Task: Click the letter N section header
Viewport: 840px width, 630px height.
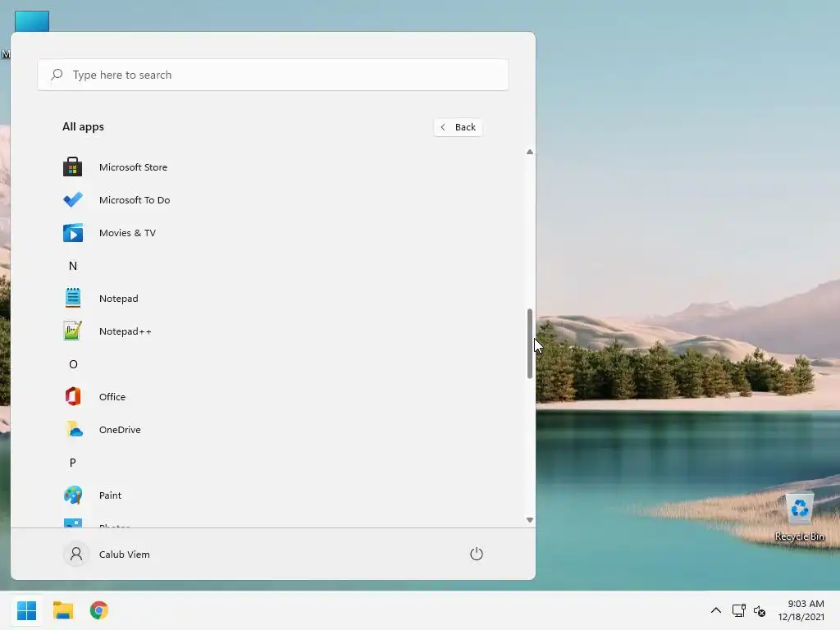Action: [x=73, y=266]
